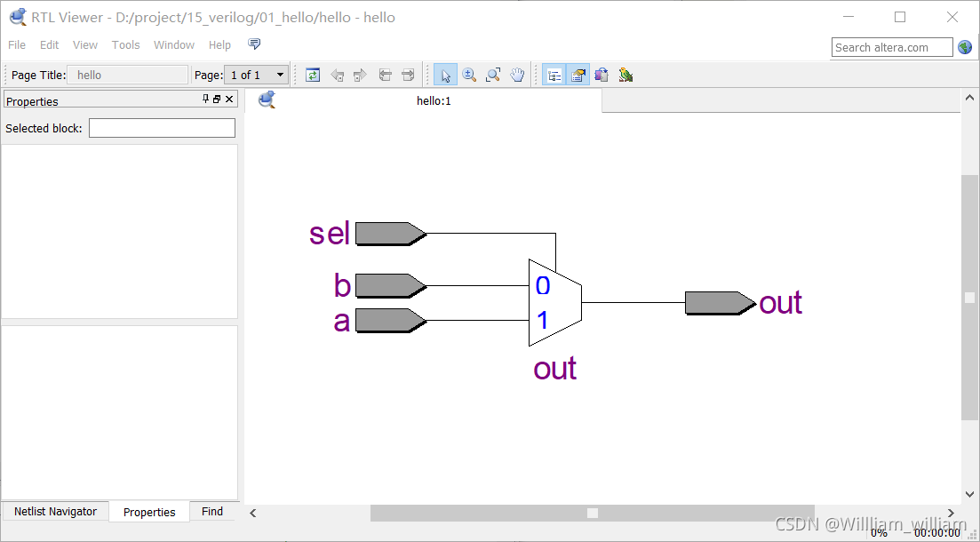Click the refresh view toolbar icon
The height and width of the screenshot is (542, 980).
tap(313, 75)
